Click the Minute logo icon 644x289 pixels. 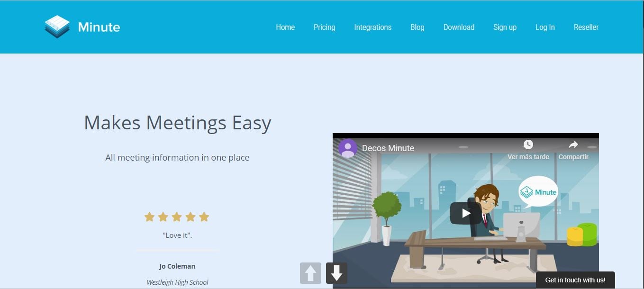click(x=57, y=27)
